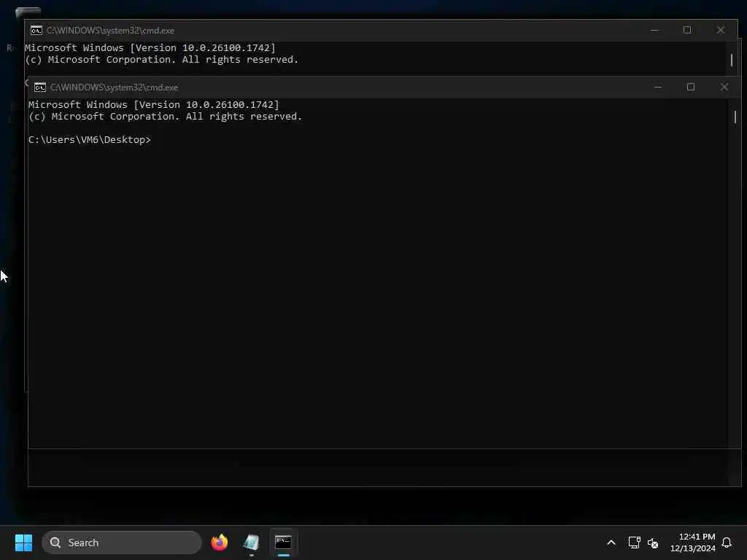Screen dimensions: 747x560
Task: Click the muted volume tray icon
Action: click(653, 542)
